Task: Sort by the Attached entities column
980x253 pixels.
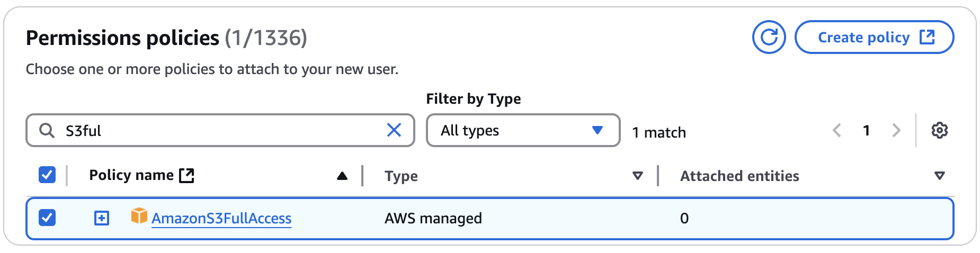Action: [940, 176]
